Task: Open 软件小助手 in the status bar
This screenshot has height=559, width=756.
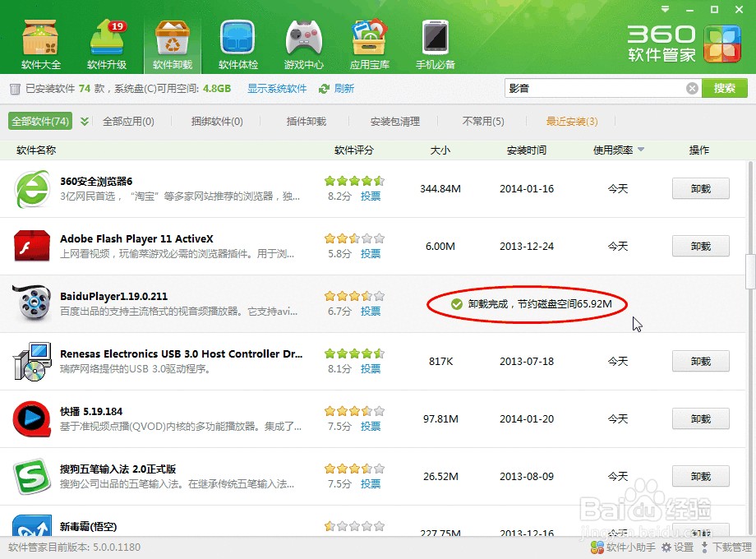Action: [x=623, y=547]
